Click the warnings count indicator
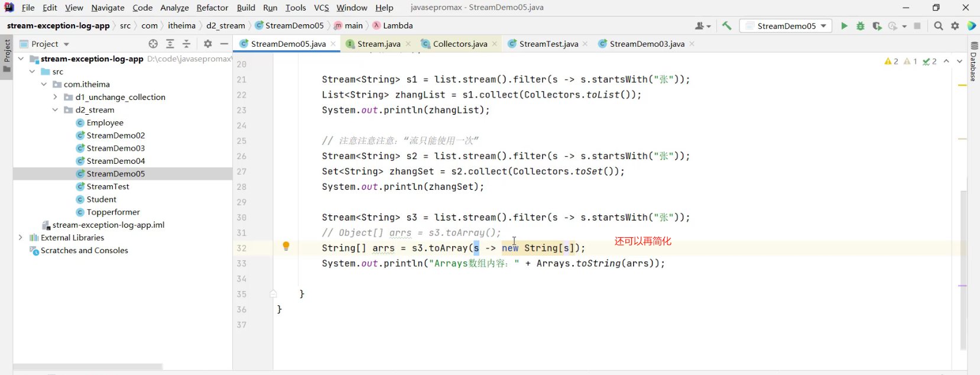 tap(891, 62)
